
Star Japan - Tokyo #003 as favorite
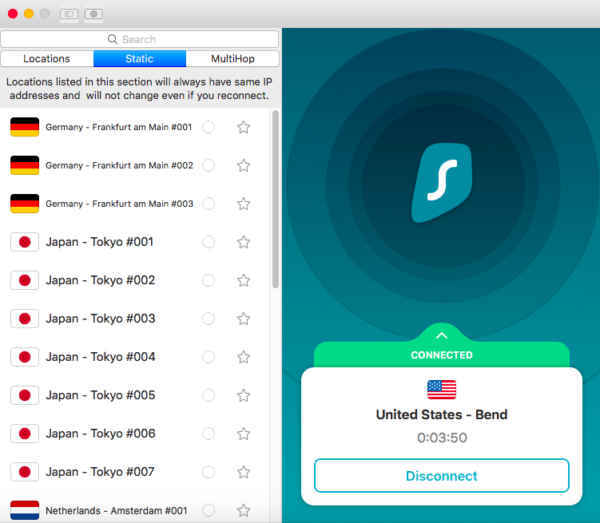[244, 319]
